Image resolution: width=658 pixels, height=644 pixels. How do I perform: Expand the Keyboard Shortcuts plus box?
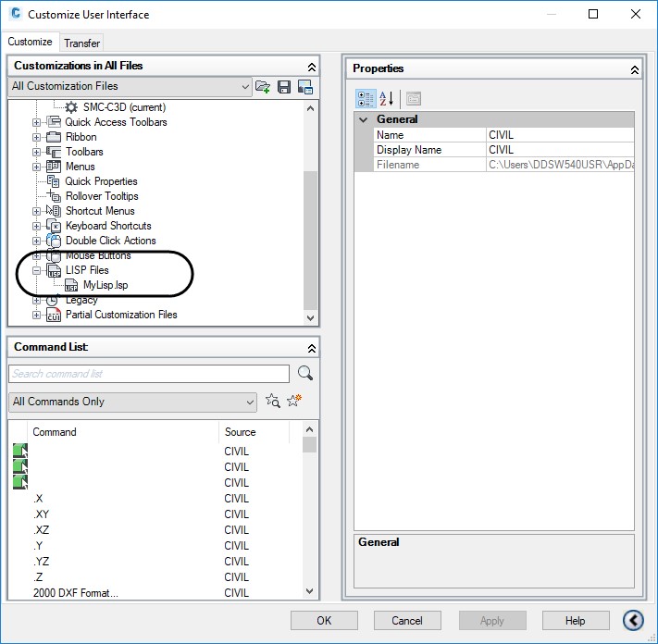36,226
